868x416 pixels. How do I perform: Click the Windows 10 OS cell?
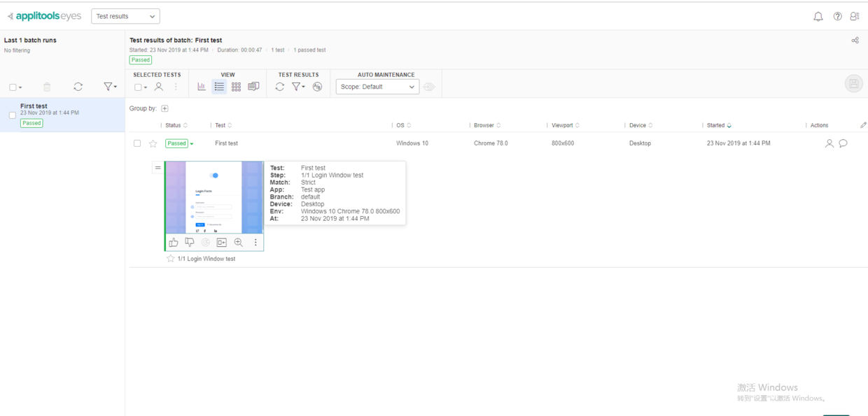click(x=412, y=143)
